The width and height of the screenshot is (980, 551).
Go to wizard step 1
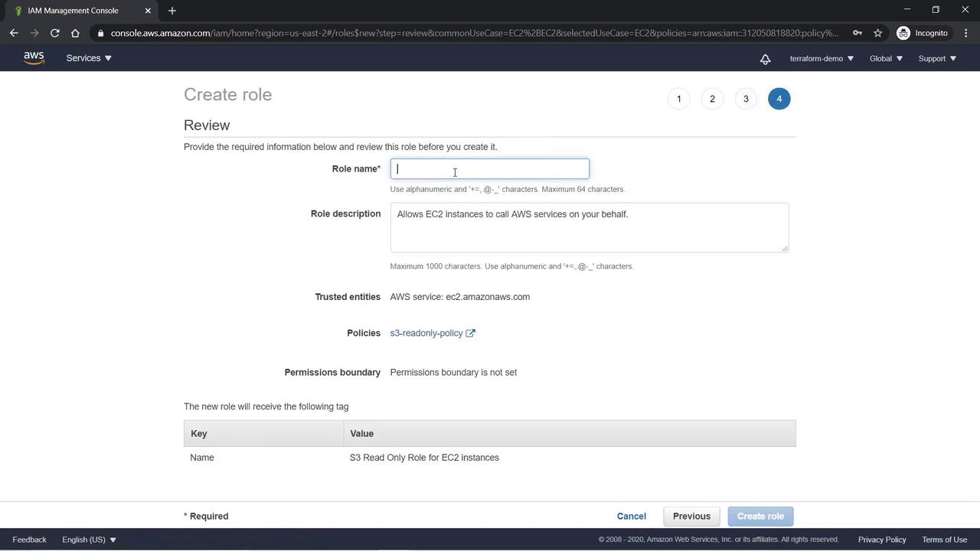click(678, 99)
